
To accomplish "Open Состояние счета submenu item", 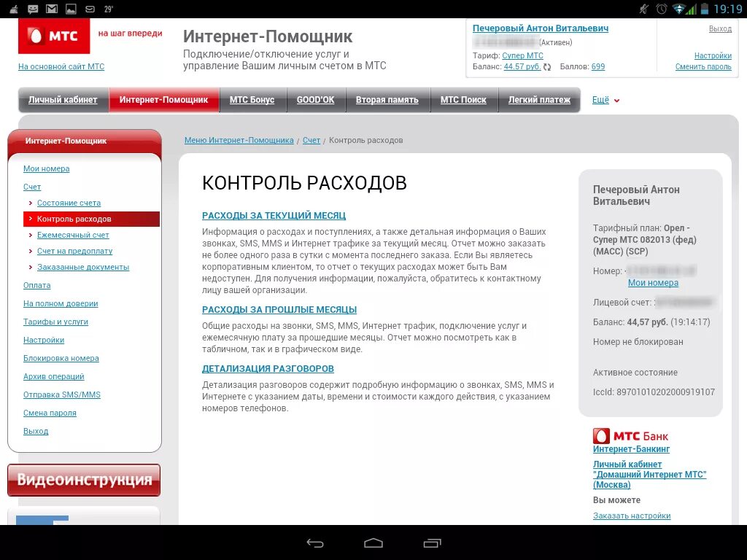I will click(69, 203).
